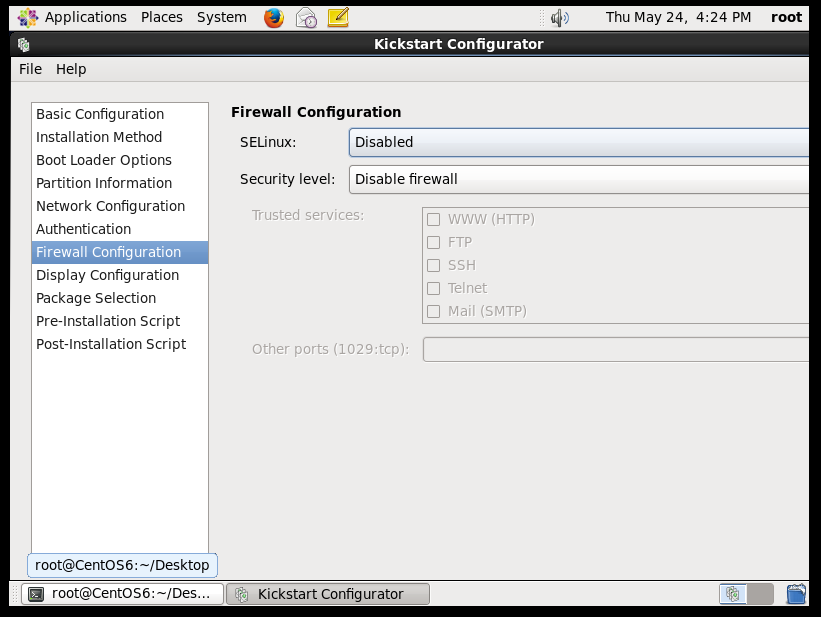Open the mail client panel icon
The image size is (821, 617).
pyautogui.click(x=306, y=18)
